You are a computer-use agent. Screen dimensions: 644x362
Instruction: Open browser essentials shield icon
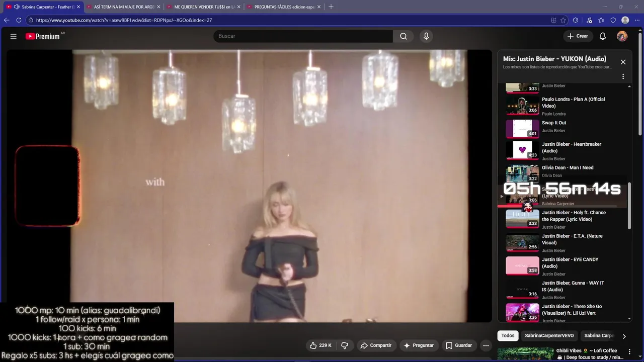tap(613, 20)
